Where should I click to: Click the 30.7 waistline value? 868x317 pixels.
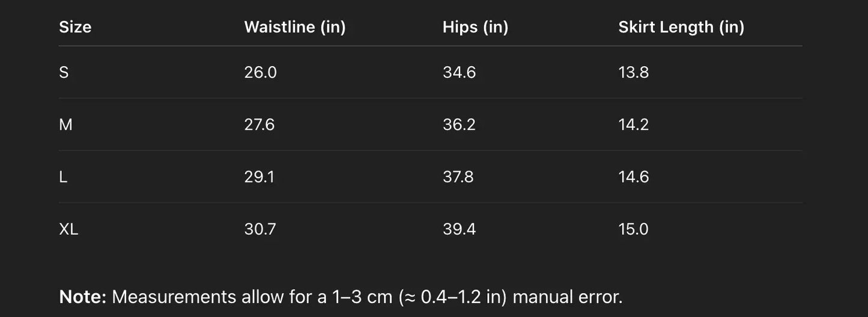coord(260,229)
